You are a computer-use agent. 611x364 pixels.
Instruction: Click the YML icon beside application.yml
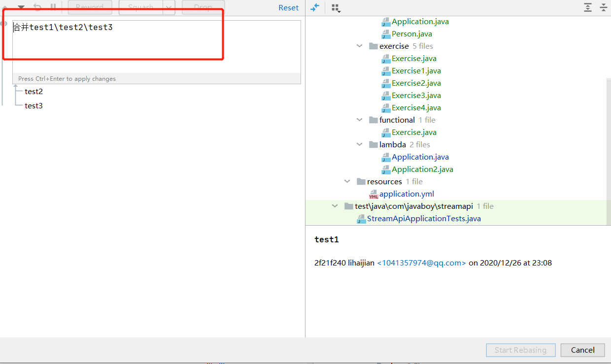[373, 194]
